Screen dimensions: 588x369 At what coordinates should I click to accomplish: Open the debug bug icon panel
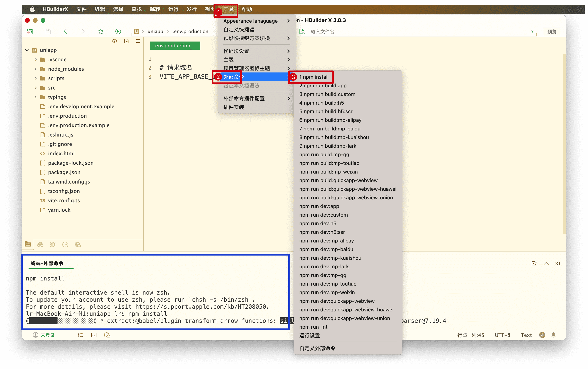pyautogui.click(x=53, y=244)
